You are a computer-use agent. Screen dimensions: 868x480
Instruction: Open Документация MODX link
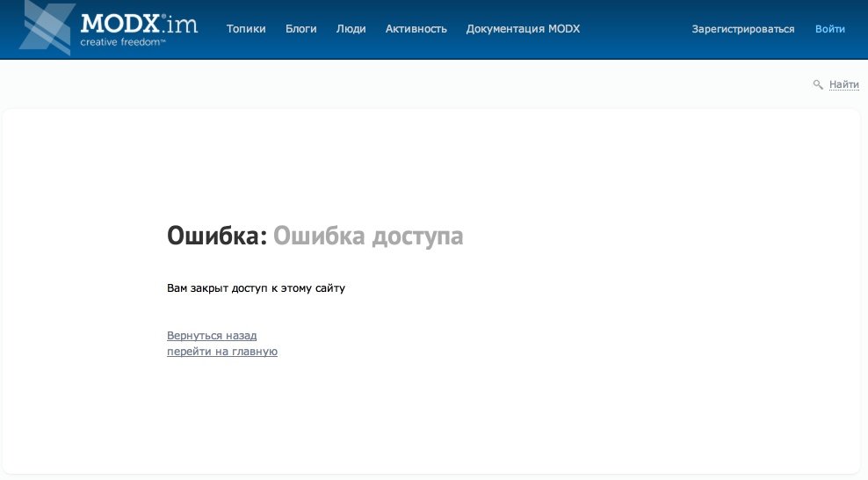pyautogui.click(x=523, y=29)
